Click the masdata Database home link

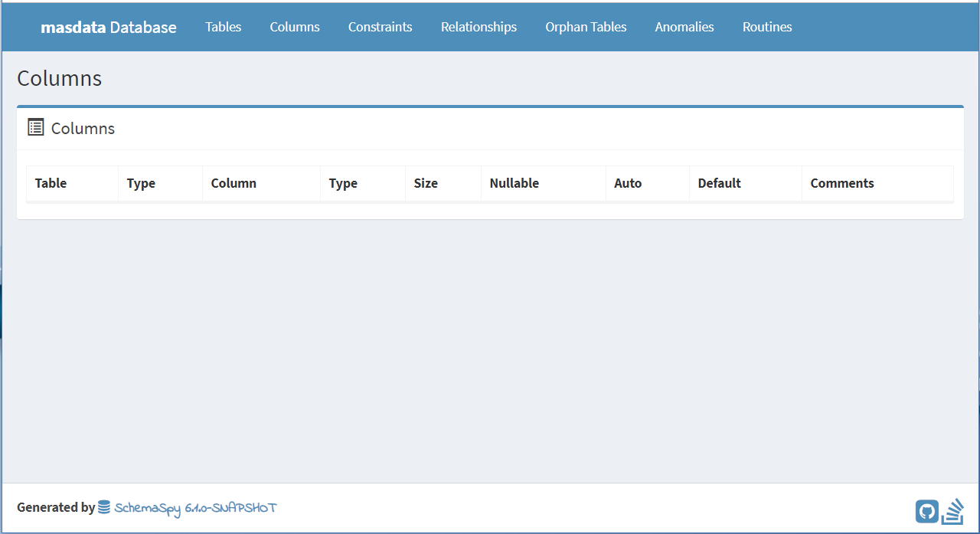[x=108, y=27]
